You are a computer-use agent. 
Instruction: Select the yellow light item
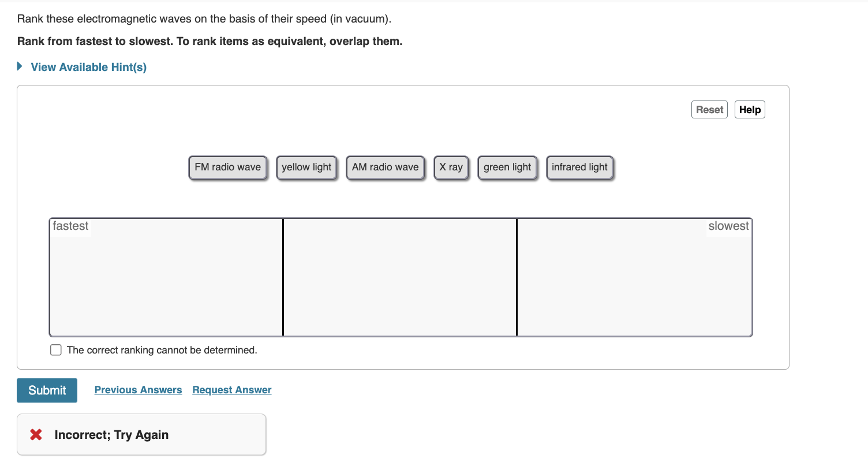(x=306, y=167)
